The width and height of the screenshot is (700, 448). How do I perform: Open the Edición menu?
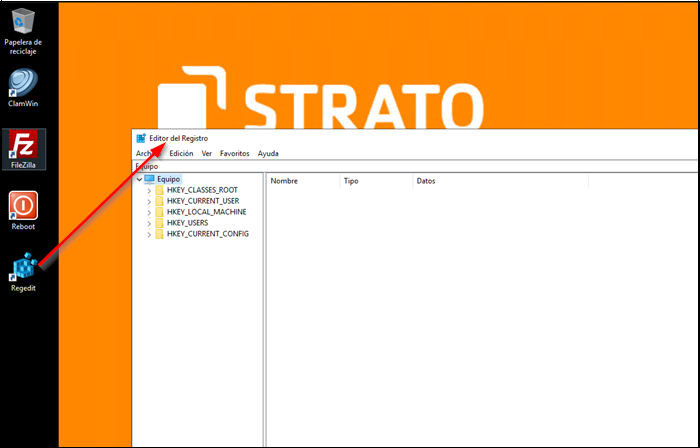(181, 153)
